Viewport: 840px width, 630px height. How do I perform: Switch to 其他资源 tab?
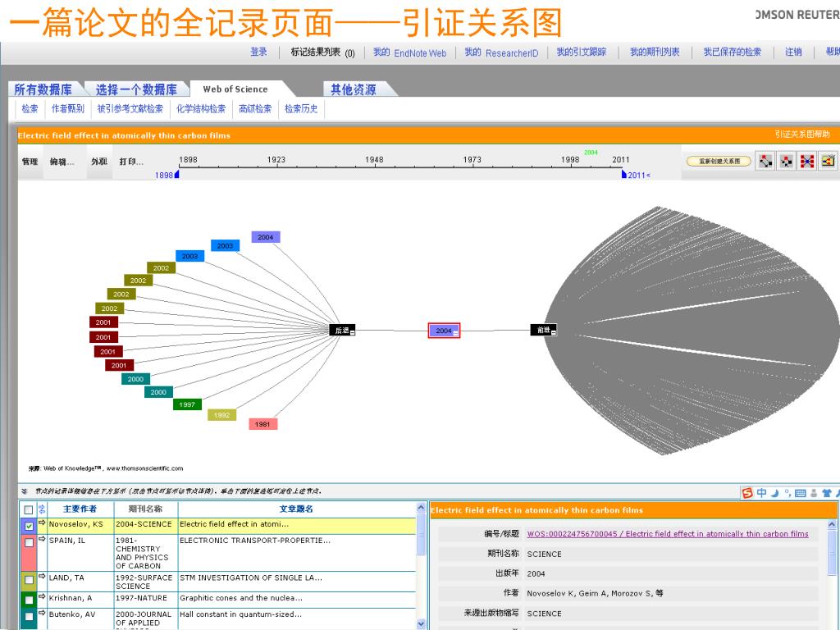pos(353,89)
